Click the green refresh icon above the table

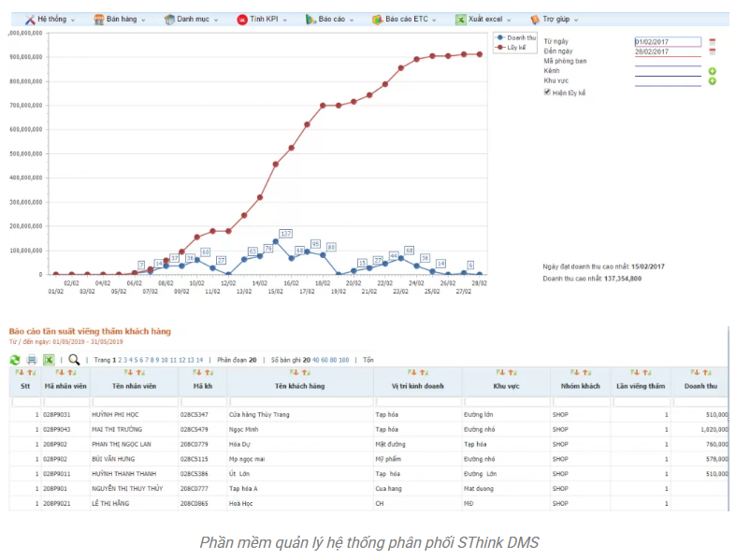click(x=15, y=359)
